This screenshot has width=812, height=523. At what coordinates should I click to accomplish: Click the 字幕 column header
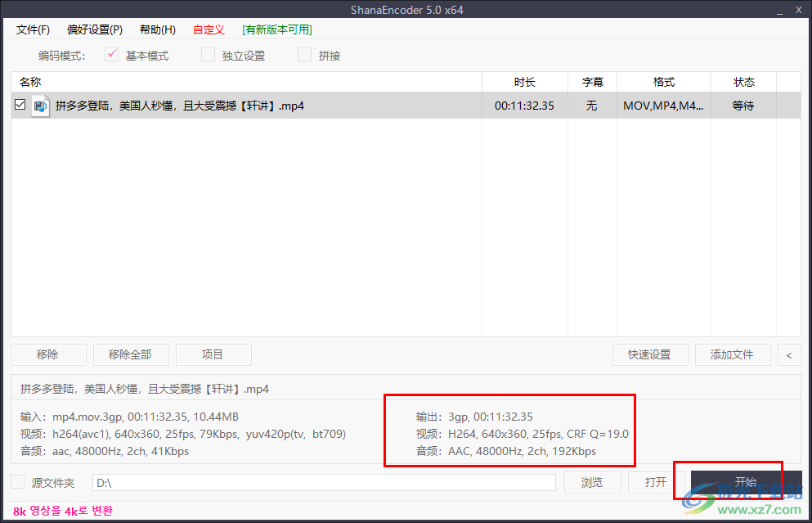[592, 82]
